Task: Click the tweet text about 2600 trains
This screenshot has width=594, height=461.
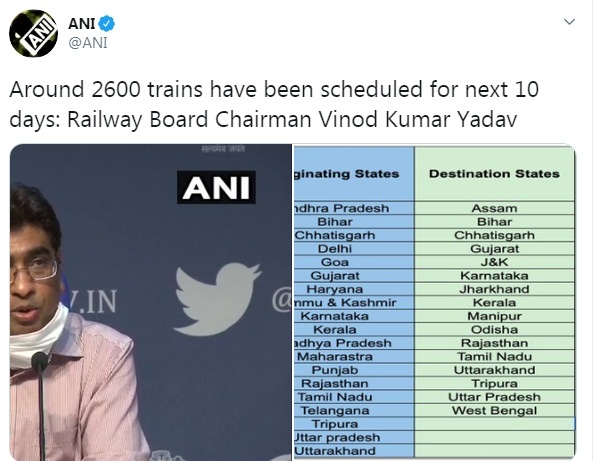Action: pyautogui.click(x=274, y=104)
